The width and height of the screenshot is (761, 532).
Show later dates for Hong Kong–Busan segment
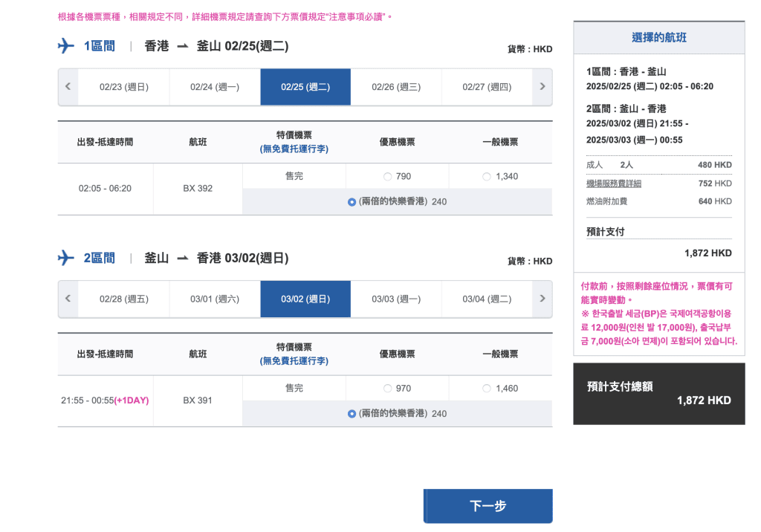[x=543, y=87]
